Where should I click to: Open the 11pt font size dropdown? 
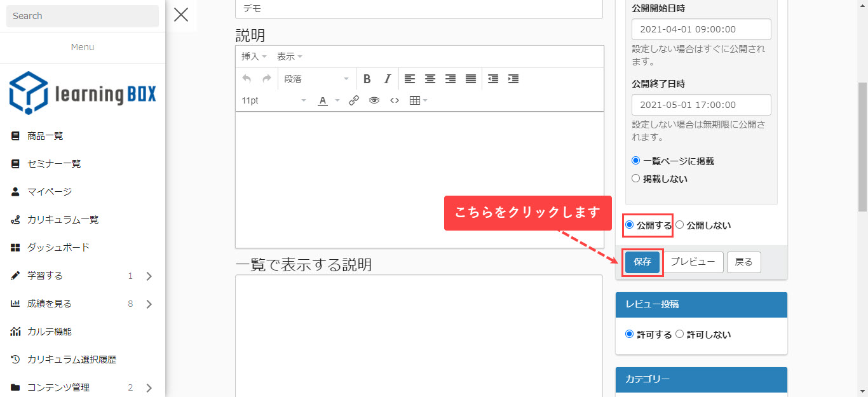point(273,100)
